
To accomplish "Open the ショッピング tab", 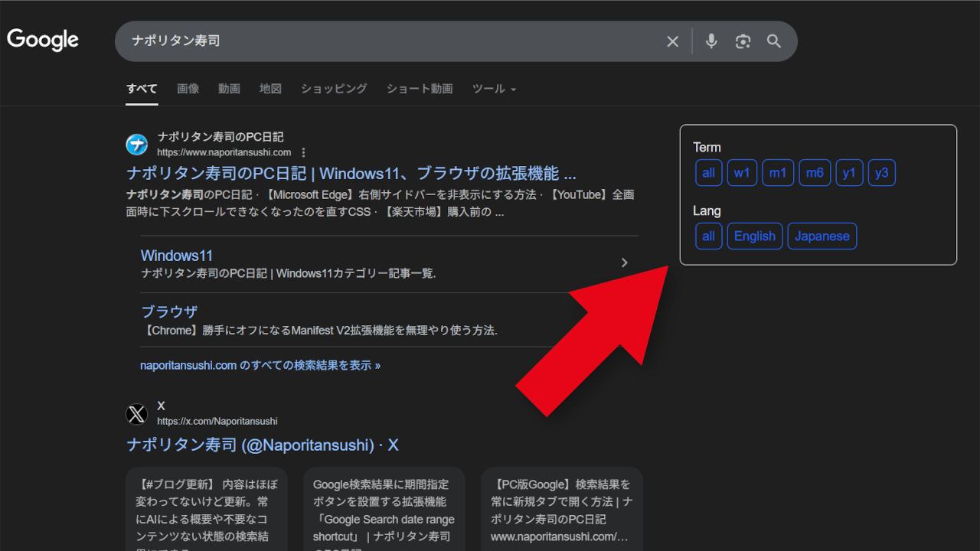I will [x=334, y=89].
